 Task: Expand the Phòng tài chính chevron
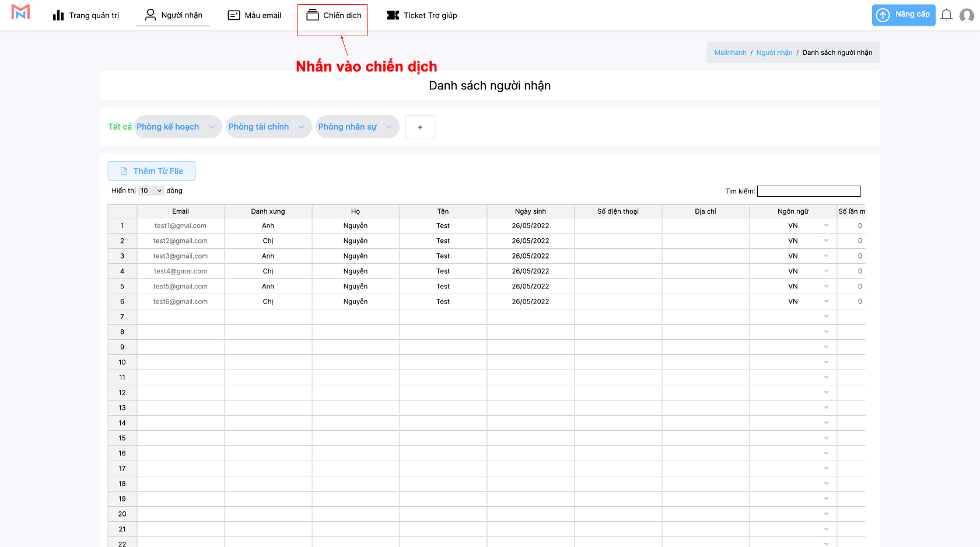302,127
